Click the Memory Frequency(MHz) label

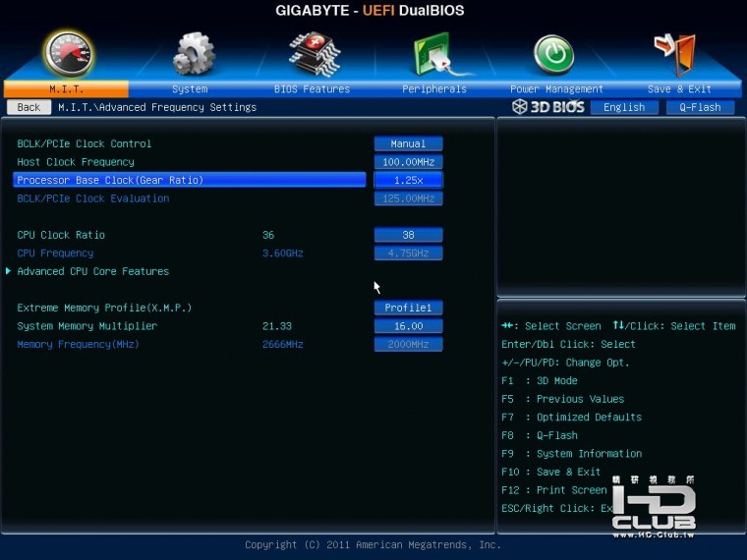[x=78, y=344]
